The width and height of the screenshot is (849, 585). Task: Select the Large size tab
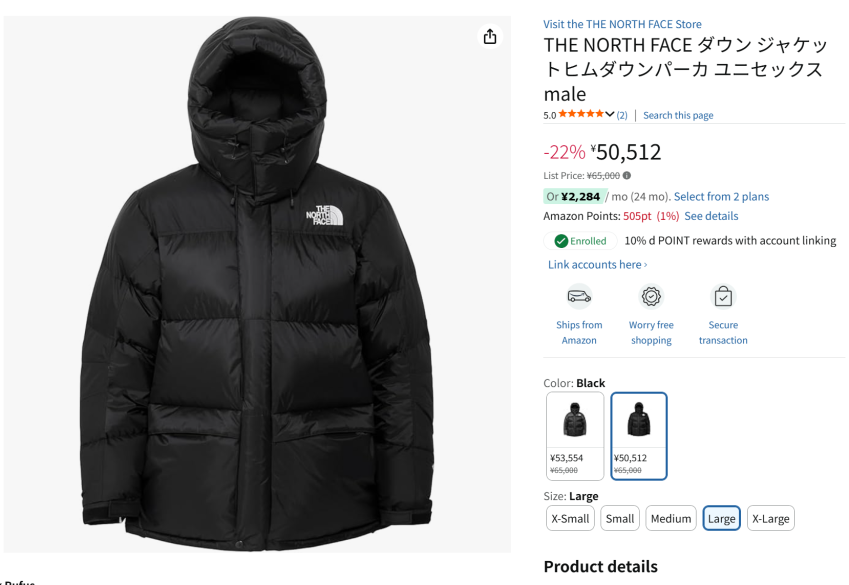pyautogui.click(x=721, y=518)
